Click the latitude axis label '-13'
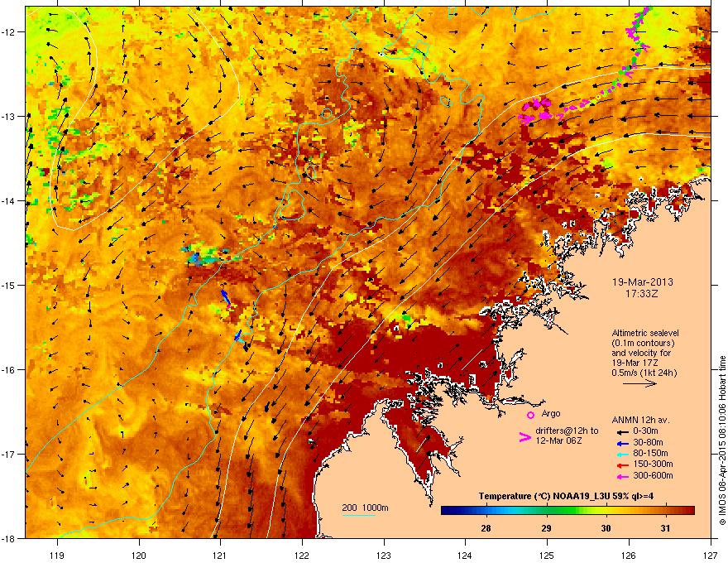Viewport: 728px width, 563px height. [x=9, y=117]
